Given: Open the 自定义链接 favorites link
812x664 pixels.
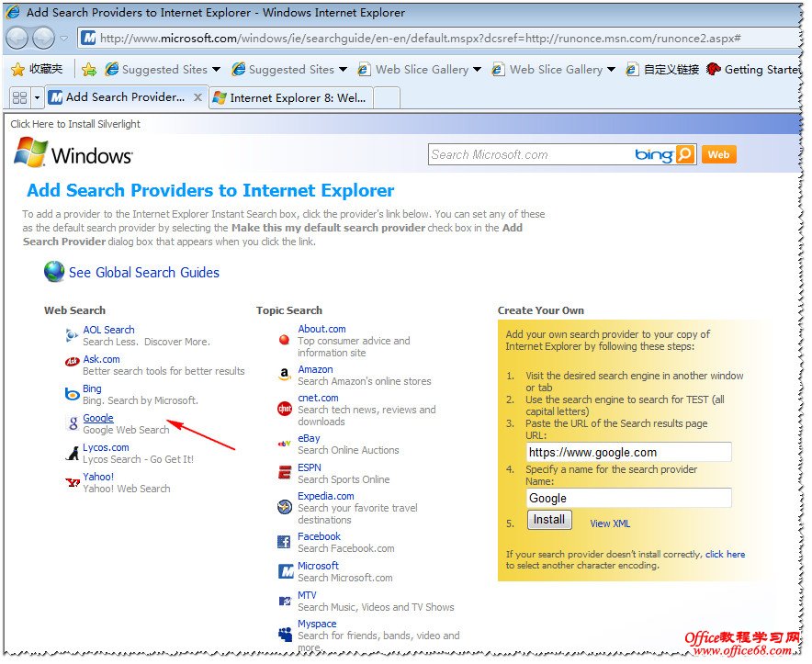Looking at the screenshot, I should click(x=662, y=69).
